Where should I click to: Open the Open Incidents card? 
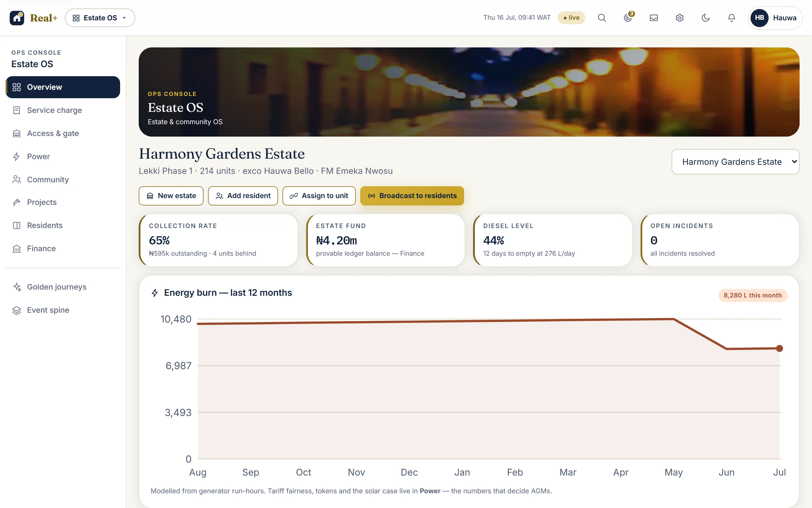tap(720, 240)
